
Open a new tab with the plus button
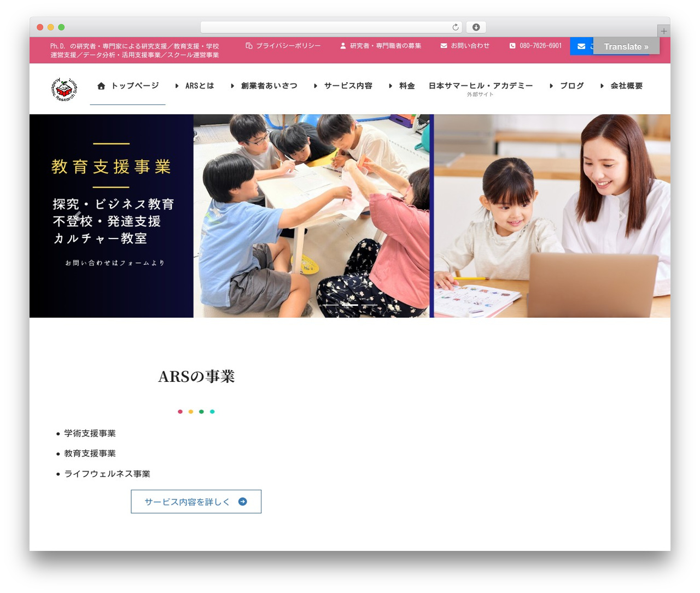point(663,31)
